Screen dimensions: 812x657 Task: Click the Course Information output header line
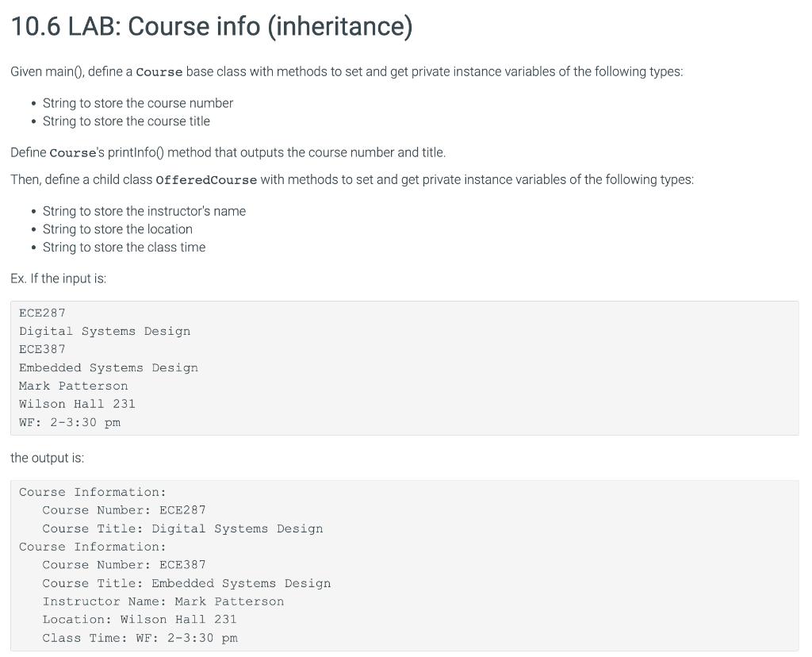click(92, 492)
